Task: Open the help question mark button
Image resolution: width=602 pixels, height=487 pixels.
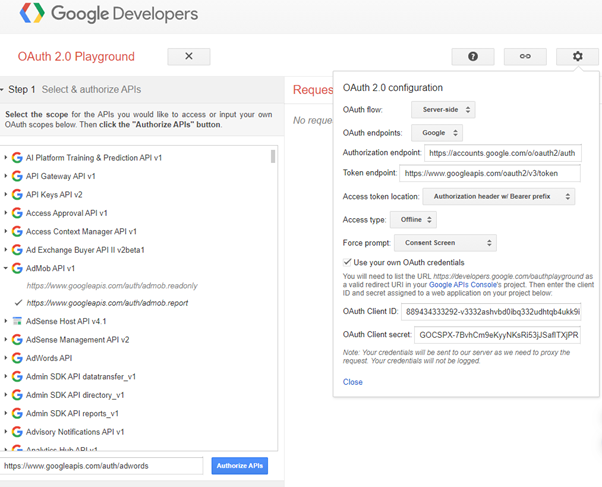Action: click(x=473, y=56)
